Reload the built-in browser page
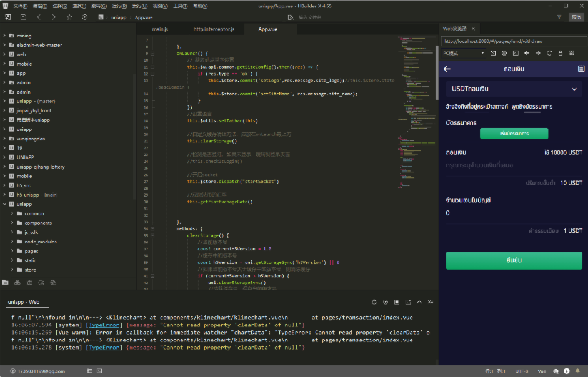 (x=549, y=53)
